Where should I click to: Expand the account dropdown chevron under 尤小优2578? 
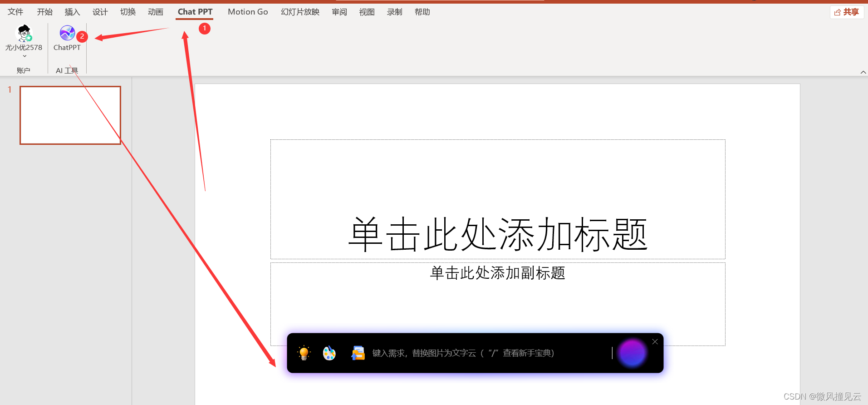pos(25,56)
